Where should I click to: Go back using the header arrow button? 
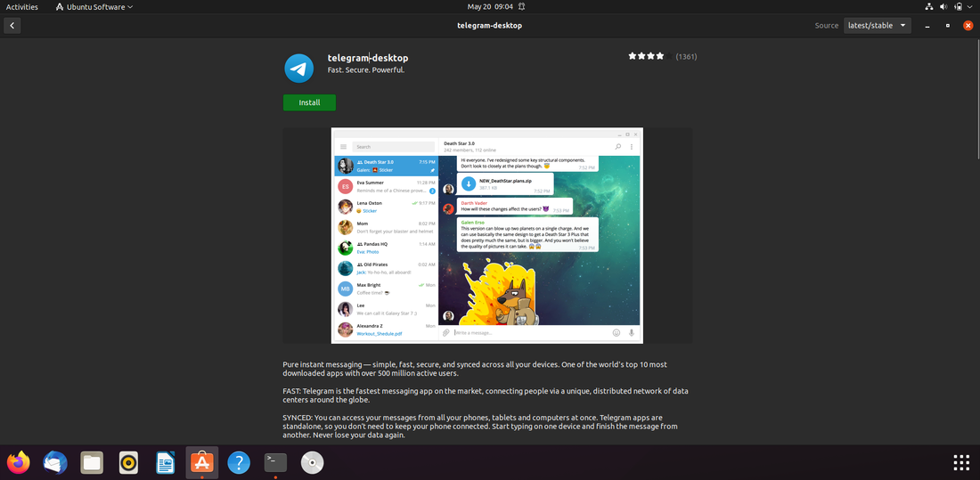pos(12,26)
